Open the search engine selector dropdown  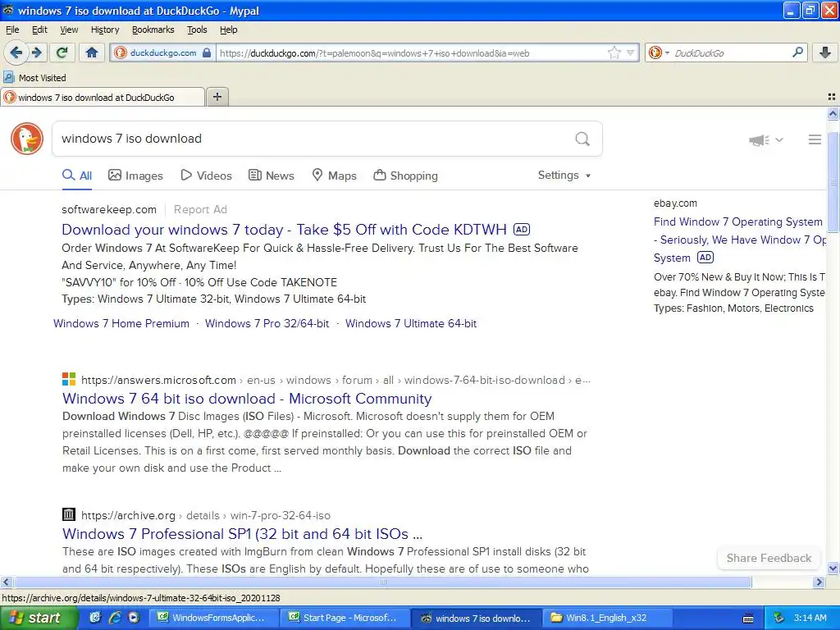tap(667, 52)
